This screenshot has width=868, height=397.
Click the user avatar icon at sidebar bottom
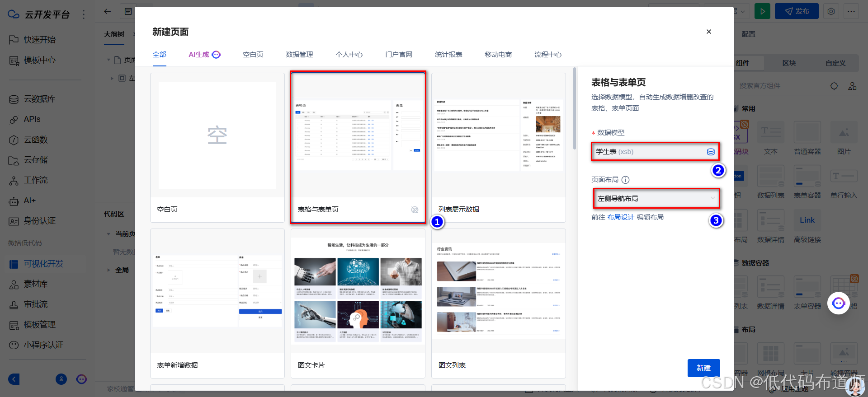pyautogui.click(x=61, y=379)
